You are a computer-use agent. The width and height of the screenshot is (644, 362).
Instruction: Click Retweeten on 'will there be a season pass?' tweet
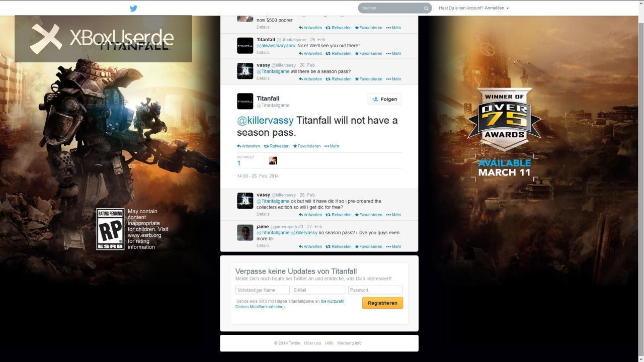(339, 79)
